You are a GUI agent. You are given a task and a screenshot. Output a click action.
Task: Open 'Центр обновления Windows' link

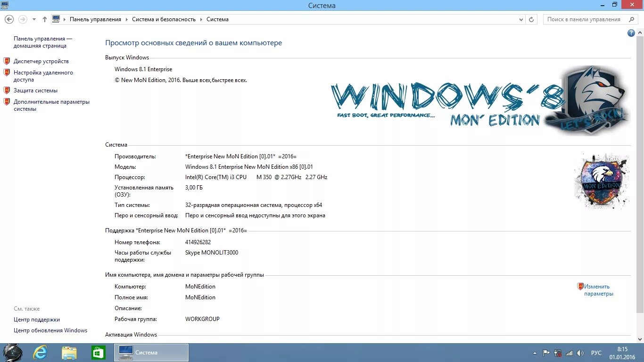point(50,330)
